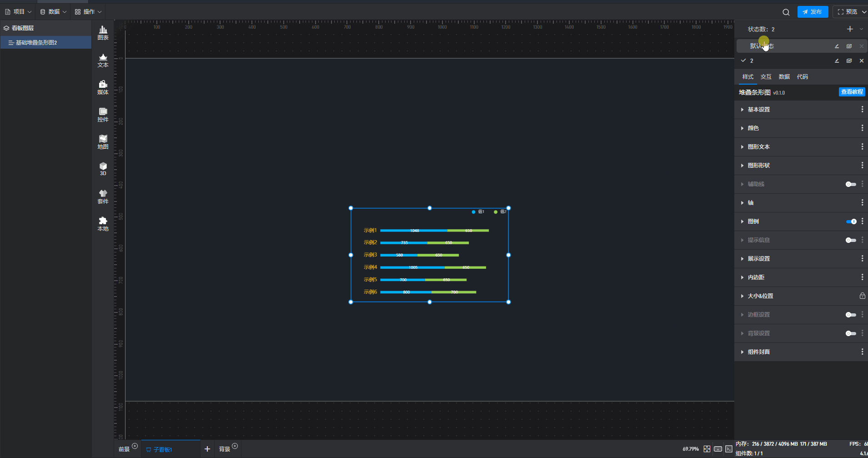Screen dimensions: 868x458
Task: Open the more options dots for 图形形状
Action: (x=862, y=166)
